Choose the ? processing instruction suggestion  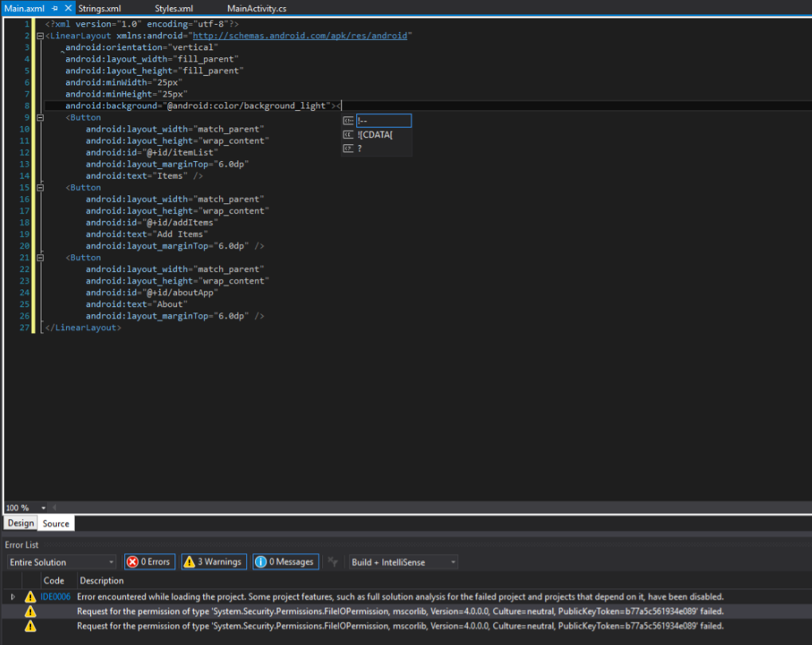(x=359, y=148)
